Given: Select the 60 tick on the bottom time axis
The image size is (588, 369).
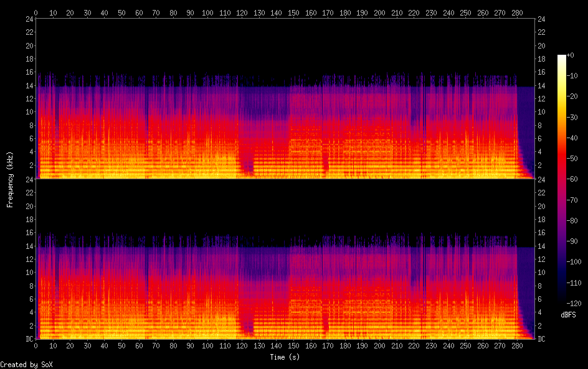Looking at the screenshot, I should click(x=138, y=346).
